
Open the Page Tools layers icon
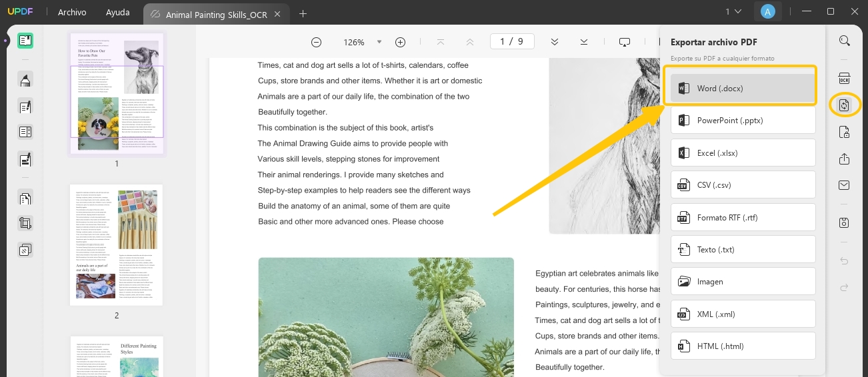click(25, 250)
